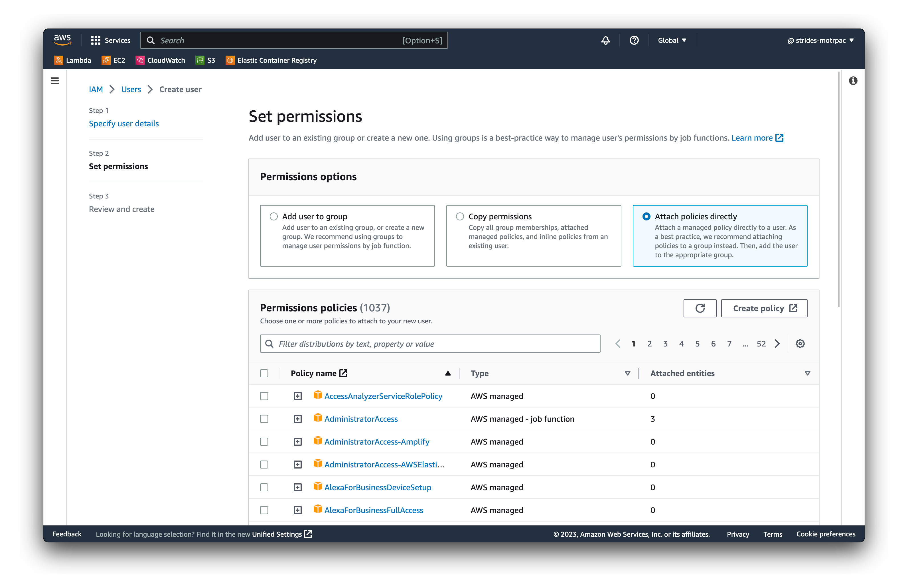This screenshot has width=908, height=588.
Task: Open the Terms footer link
Action: point(773,534)
